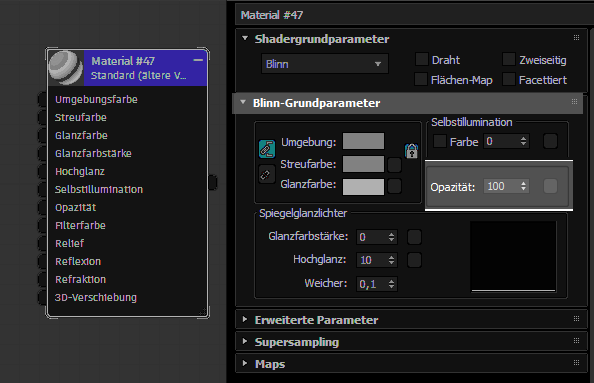Screen dimensions: 594x383
Task: Click the diffuse-specular lock icon
Action: (267, 174)
